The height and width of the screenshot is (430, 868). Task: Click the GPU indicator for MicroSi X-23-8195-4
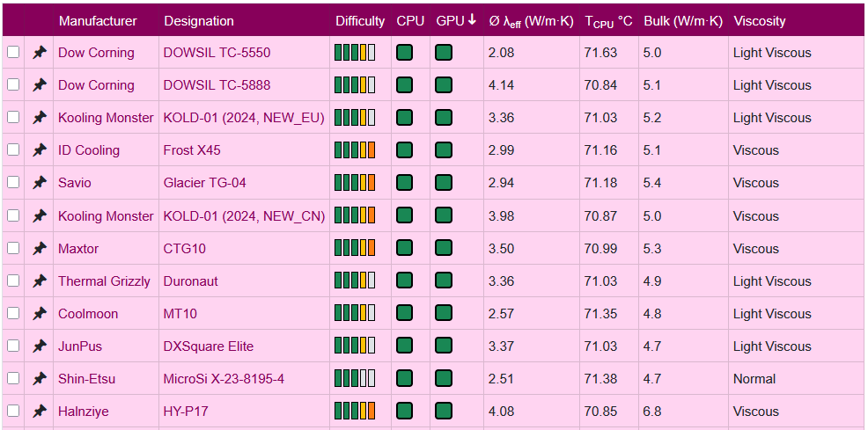pyautogui.click(x=444, y=379)
